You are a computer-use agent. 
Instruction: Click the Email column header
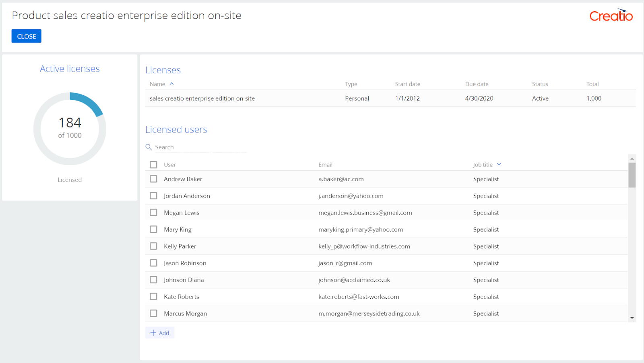tap(326, 165)
